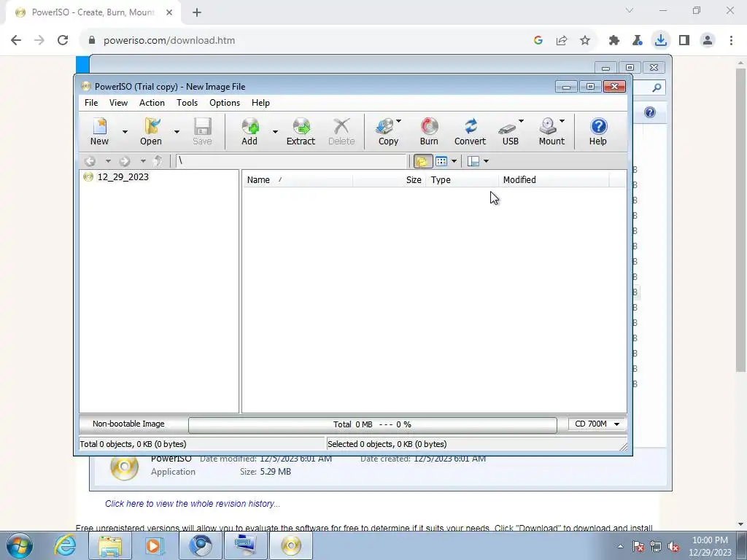The image size is (747, 560).
Task: Expand the Open button dropdown arrow
Action: pos(177,132)
